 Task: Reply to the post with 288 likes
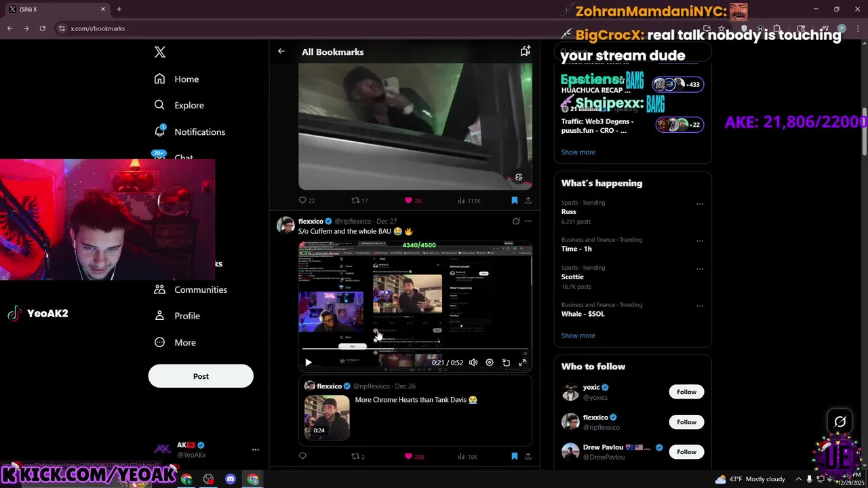(x=302, y=456)
